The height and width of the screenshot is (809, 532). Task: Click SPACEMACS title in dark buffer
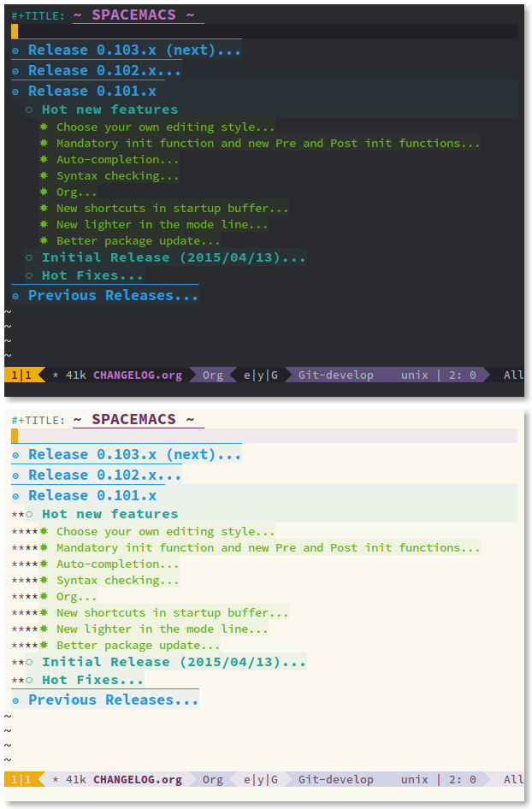[133, 15]
